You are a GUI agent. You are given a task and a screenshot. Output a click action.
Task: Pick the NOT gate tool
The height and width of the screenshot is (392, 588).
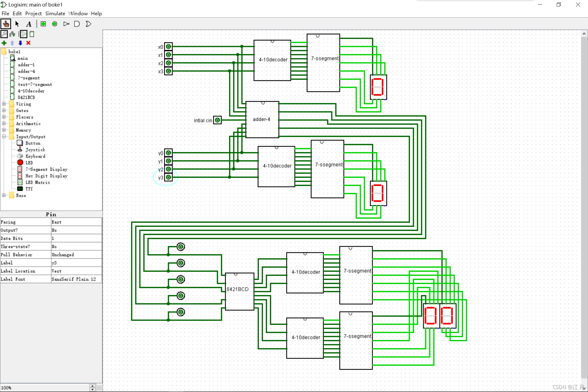pos(66,24)
